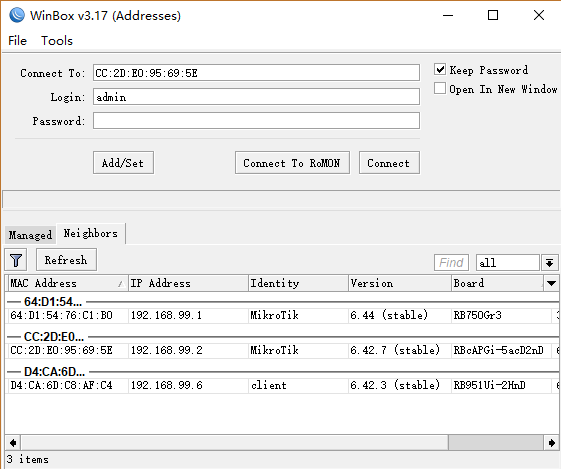Open the Tools menu
This screenshot has height=469, width=561.
tap(57, 40)
